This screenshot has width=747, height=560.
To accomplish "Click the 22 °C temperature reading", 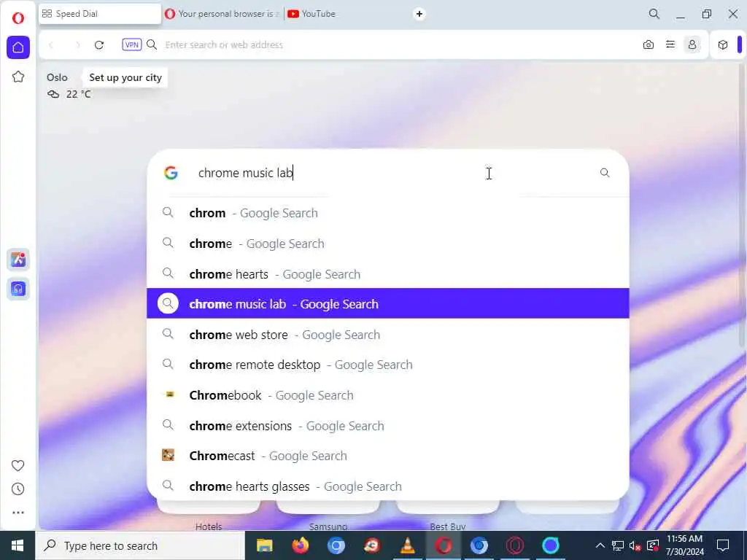I will [79, 94].
